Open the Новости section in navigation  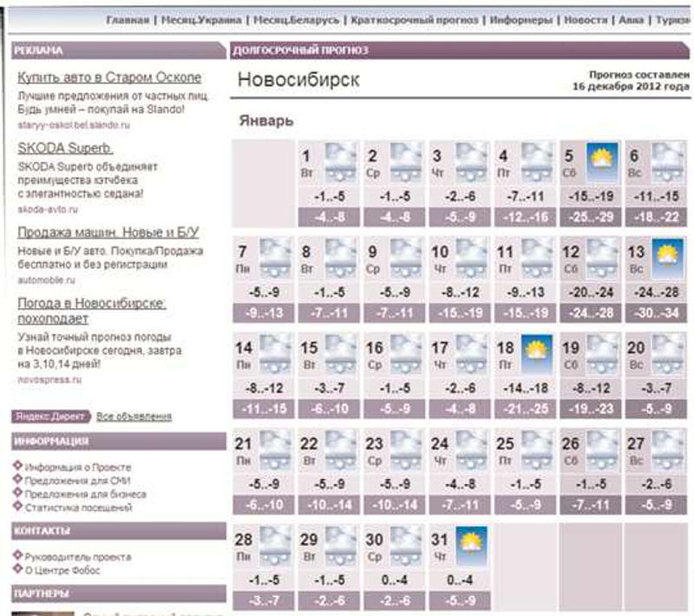[x=586, y=19]
